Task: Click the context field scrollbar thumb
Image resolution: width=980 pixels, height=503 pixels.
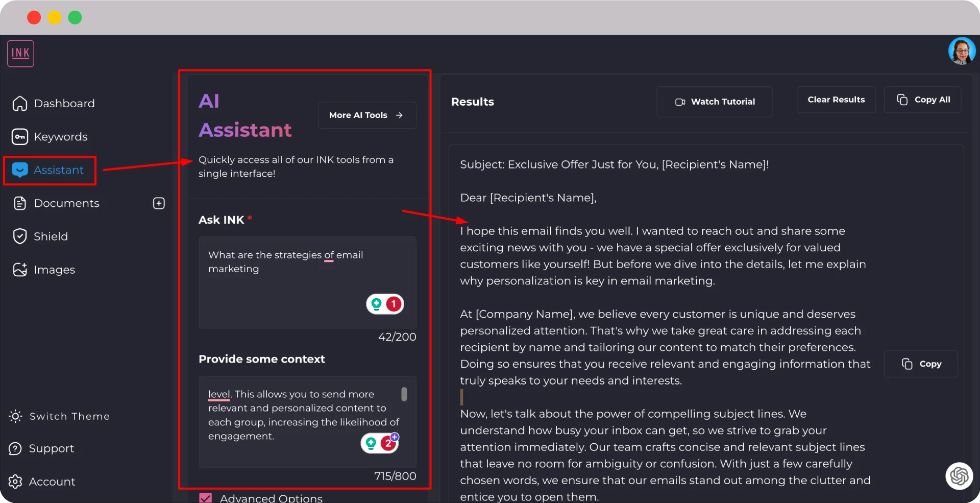Action: (404, 394)
